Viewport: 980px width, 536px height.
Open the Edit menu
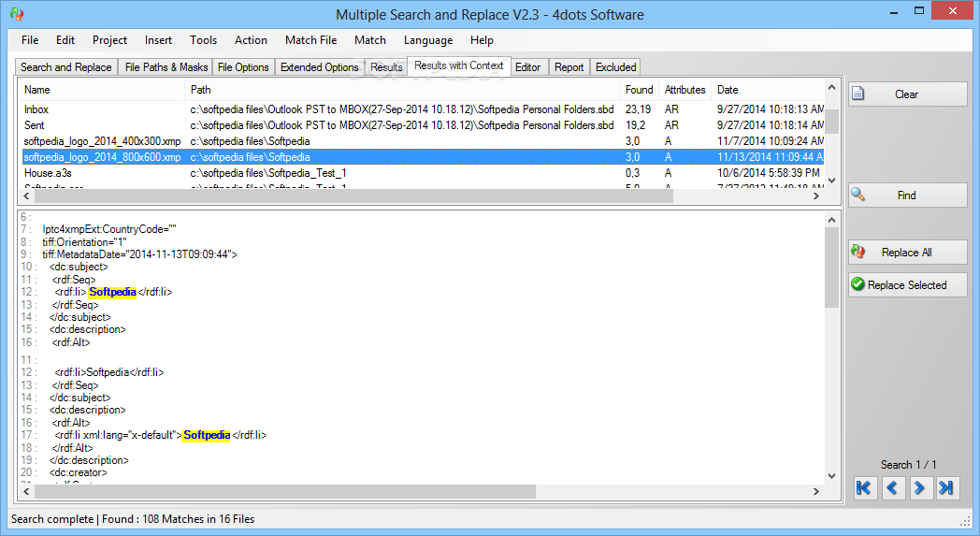click(65, 40)
